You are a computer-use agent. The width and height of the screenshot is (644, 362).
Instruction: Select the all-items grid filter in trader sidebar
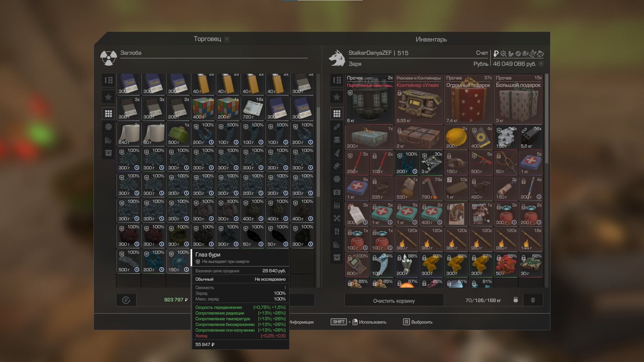coord(108,114)
